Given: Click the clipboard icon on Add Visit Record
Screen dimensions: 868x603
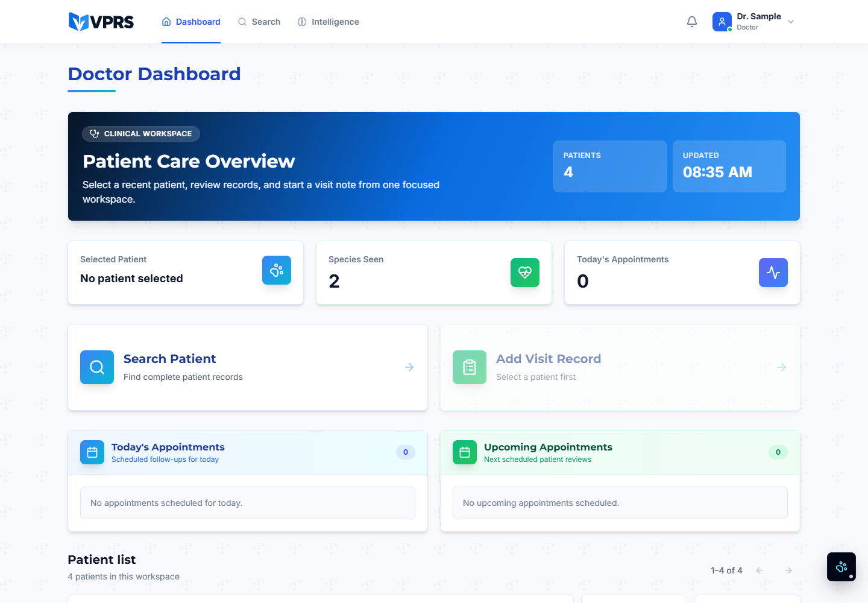Looking at the screenshot, I should (470, 367).
